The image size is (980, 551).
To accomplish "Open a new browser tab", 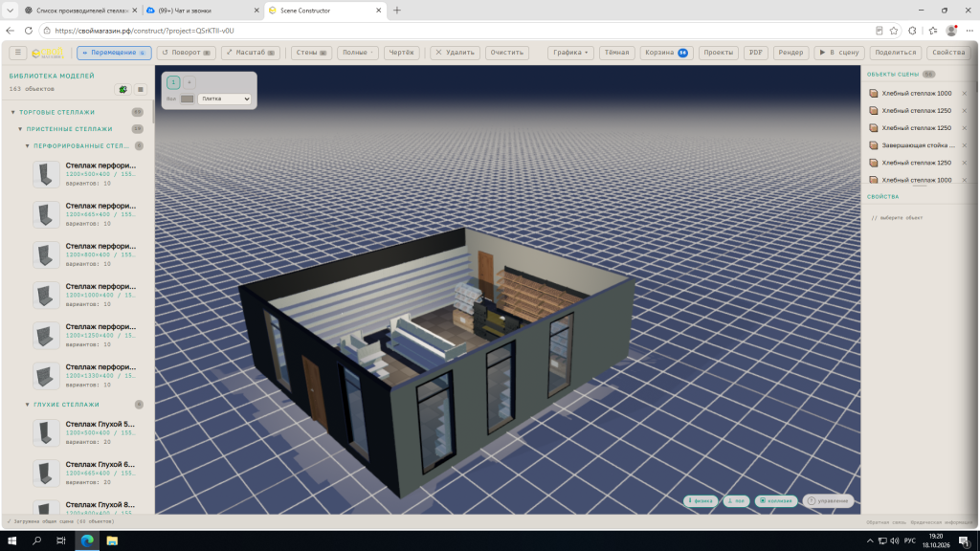I will [x=397, y=11].
